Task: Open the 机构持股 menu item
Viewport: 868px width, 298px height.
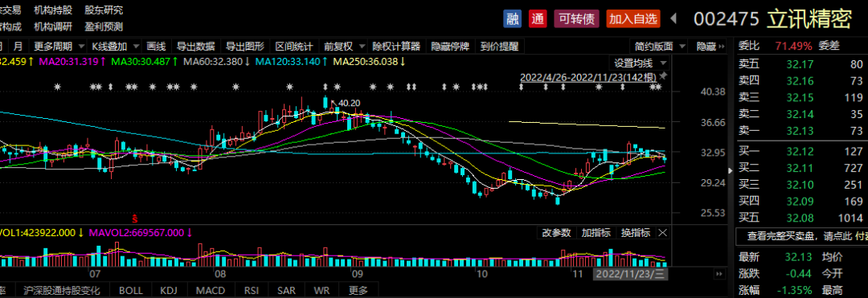Action: pyautogui.click(x=52, y=10)
